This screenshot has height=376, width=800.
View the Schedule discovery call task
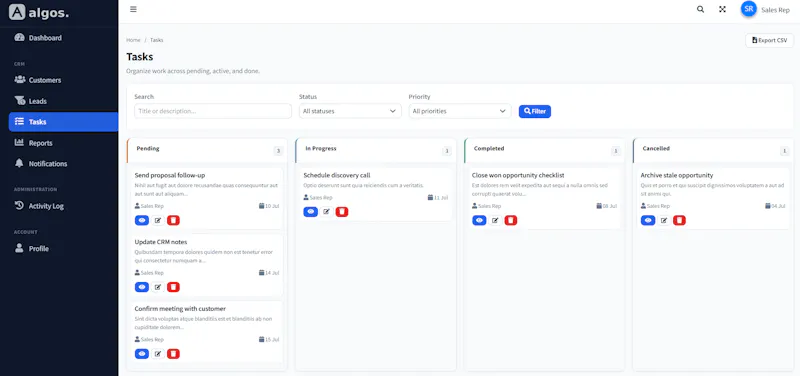(310, 212)
